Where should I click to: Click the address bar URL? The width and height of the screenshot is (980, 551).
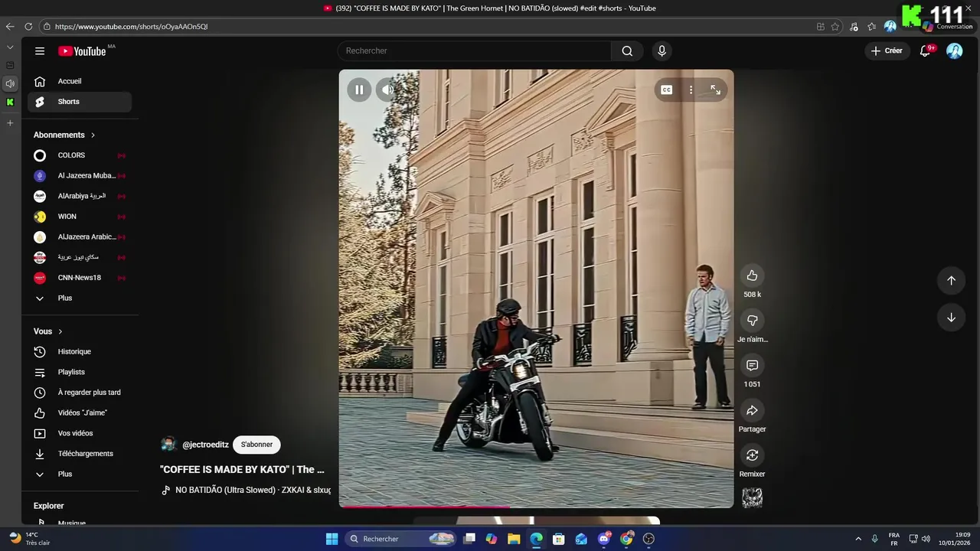coord(131,26)
